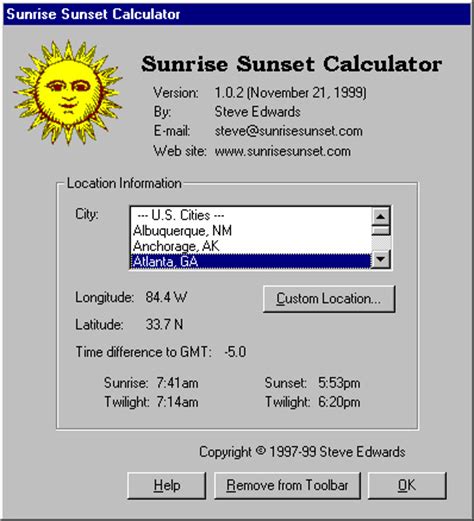Click the sunset time 5:53pm
Screen dimensions: 474x521
339,383
